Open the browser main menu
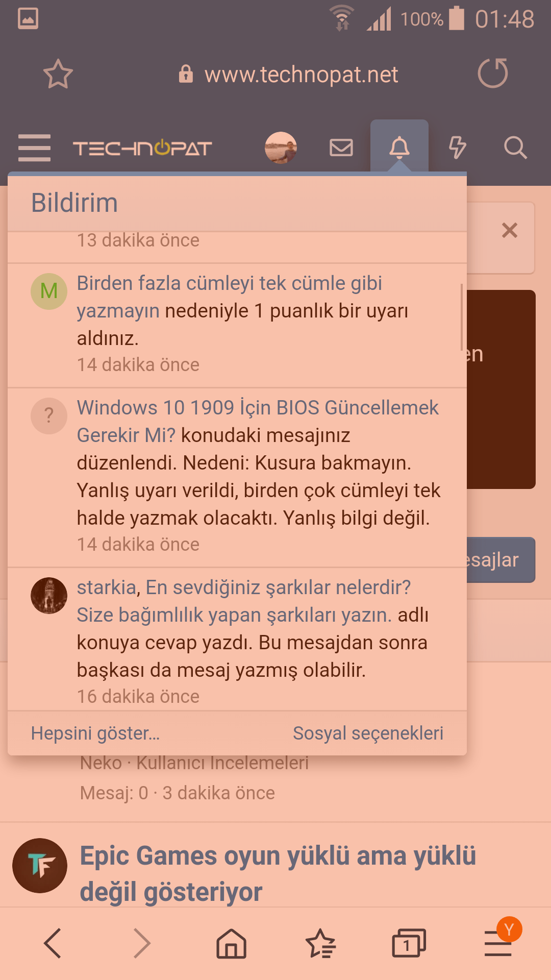 pyautogui.click(x=498, y=943)
